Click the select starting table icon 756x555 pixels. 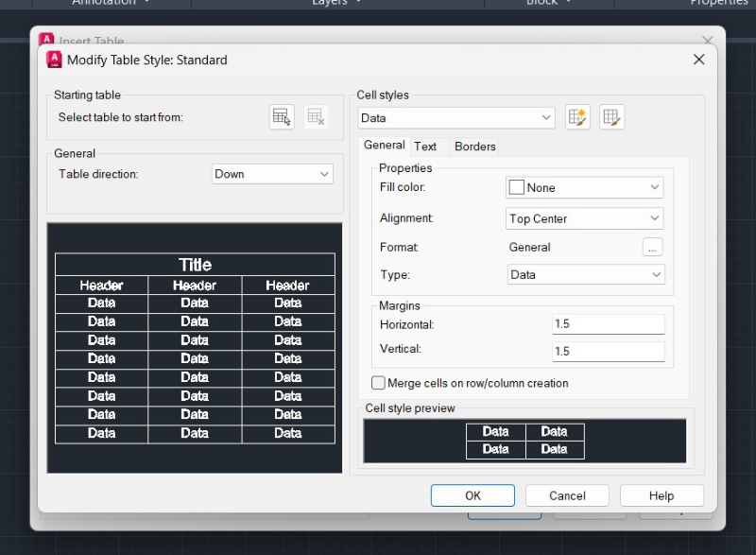pyautogui.click(x=282, y=117)
